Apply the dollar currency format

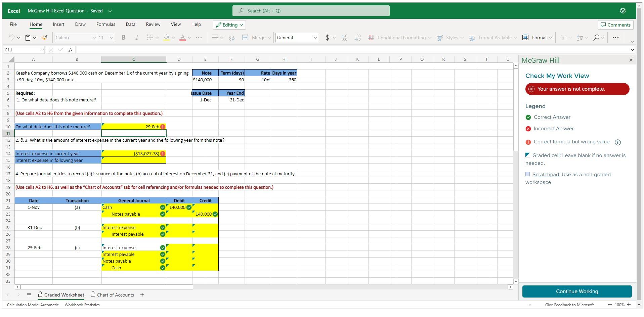(327, 38)
